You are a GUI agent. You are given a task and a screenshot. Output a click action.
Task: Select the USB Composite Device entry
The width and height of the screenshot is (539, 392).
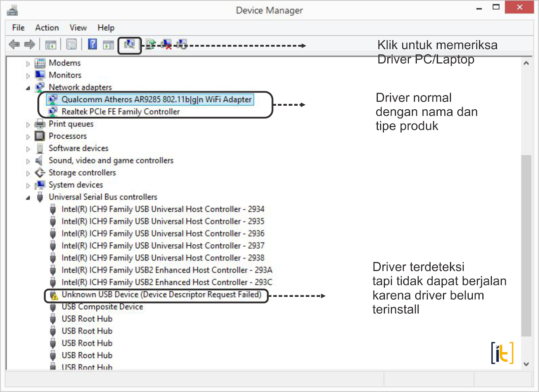click(x=102, y=307)
